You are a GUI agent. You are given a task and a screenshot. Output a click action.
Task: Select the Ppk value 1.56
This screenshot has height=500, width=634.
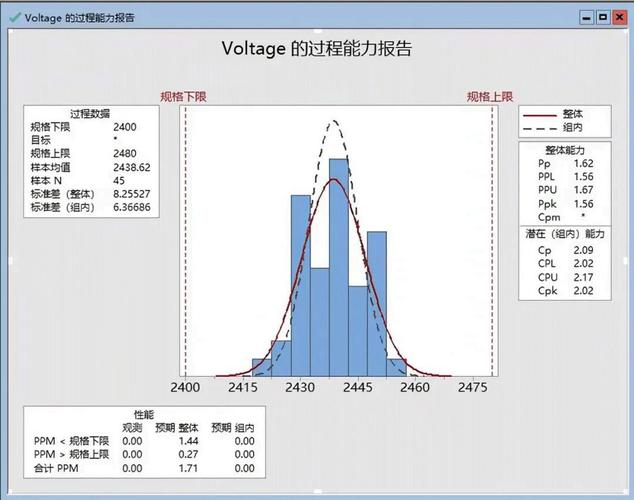click(583, 204)
